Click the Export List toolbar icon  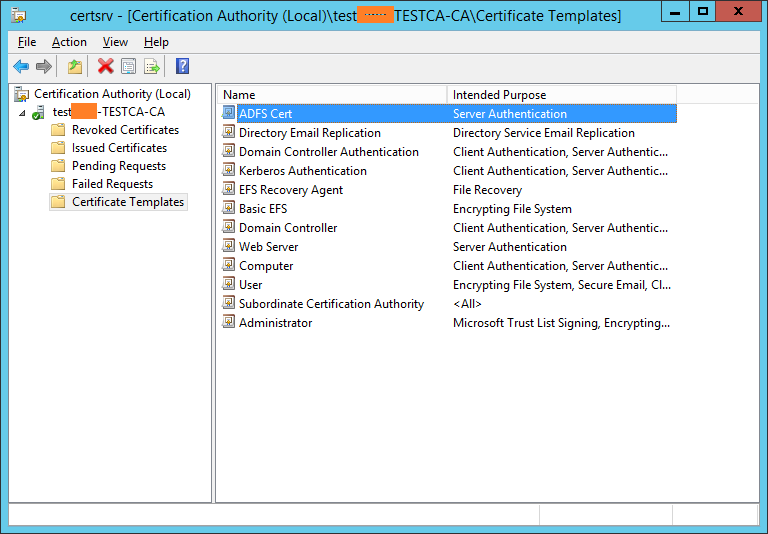tap(152, 67)
